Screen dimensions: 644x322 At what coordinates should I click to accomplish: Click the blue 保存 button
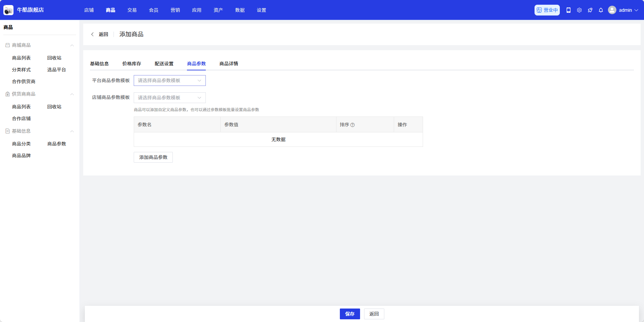(x=350, y=314)
